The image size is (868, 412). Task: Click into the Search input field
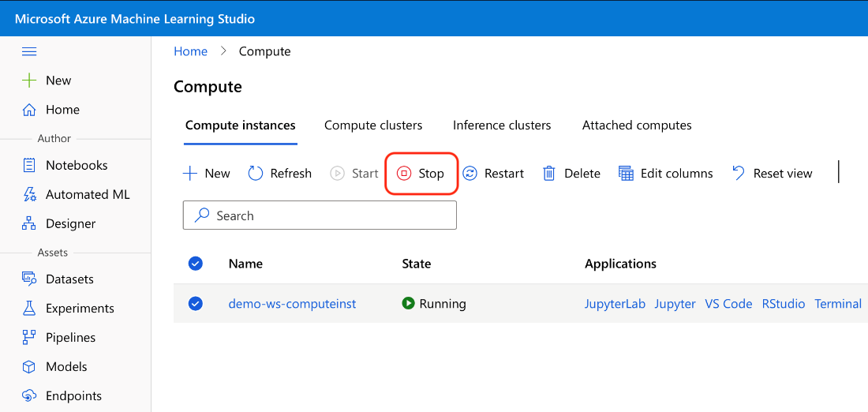320,215
